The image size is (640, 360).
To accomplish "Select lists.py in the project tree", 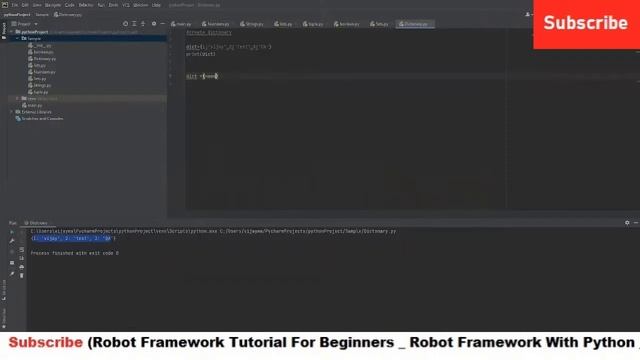I will click(37, 65).
